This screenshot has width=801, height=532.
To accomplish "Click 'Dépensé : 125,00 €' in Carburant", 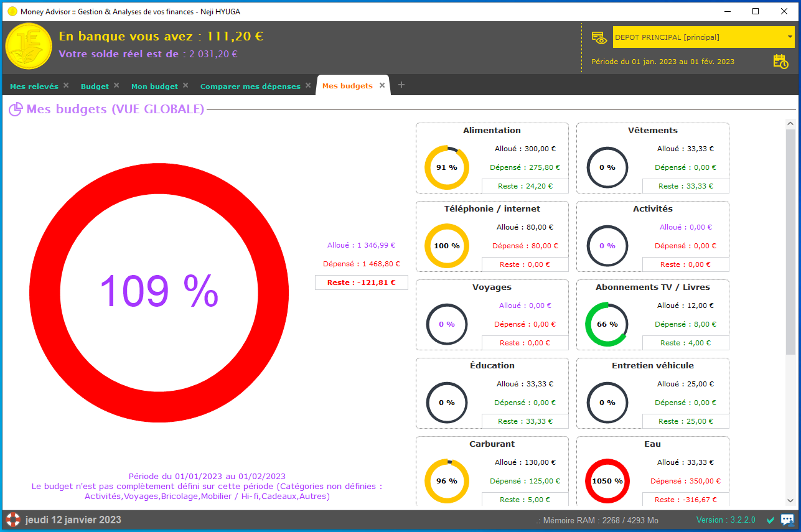I will [x=525, y=481].
